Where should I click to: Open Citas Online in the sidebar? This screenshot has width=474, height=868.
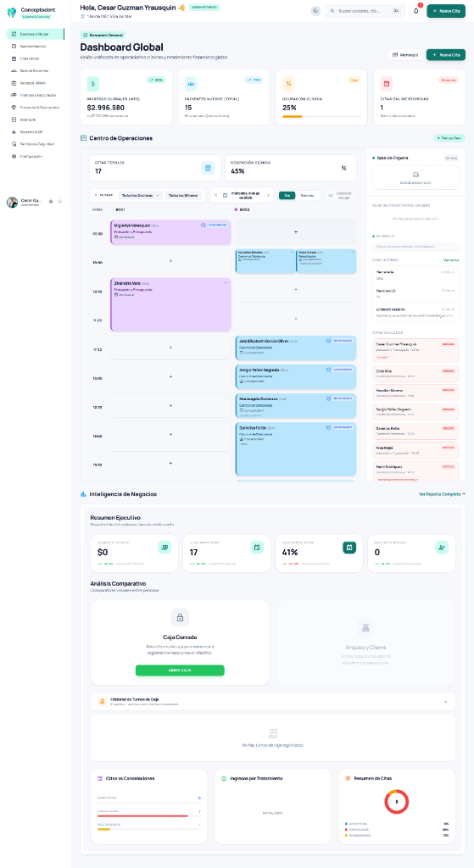coord(36,58)
